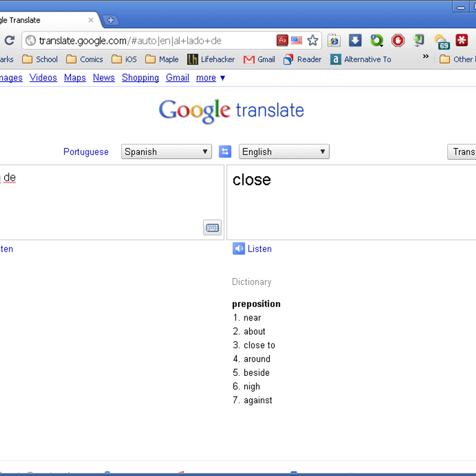Expand the bookmarks overflow chevron

(x=426, y=56)
